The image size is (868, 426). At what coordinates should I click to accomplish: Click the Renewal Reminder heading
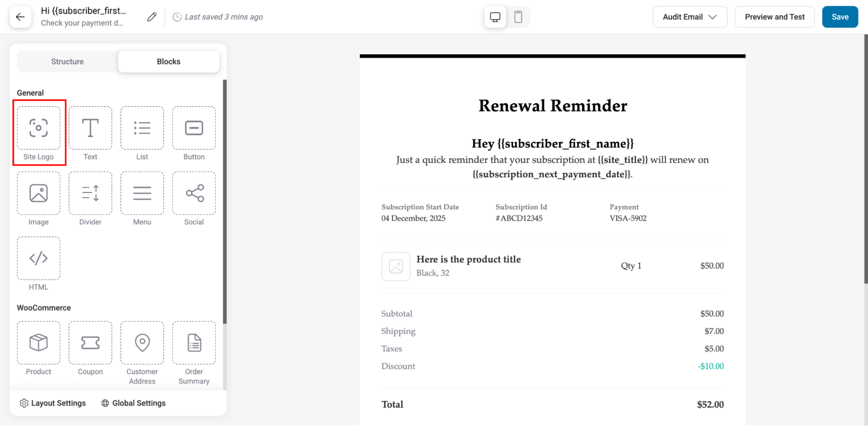coord(552,106)
